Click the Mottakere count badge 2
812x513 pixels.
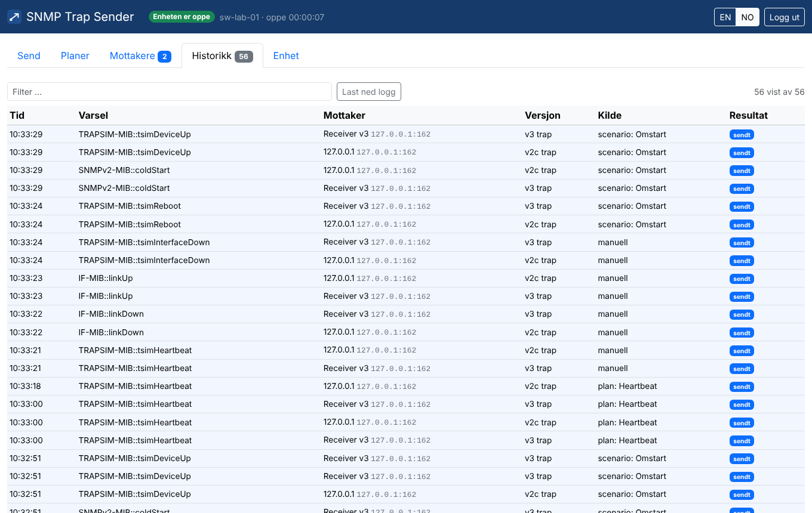(x=164, y=57)
